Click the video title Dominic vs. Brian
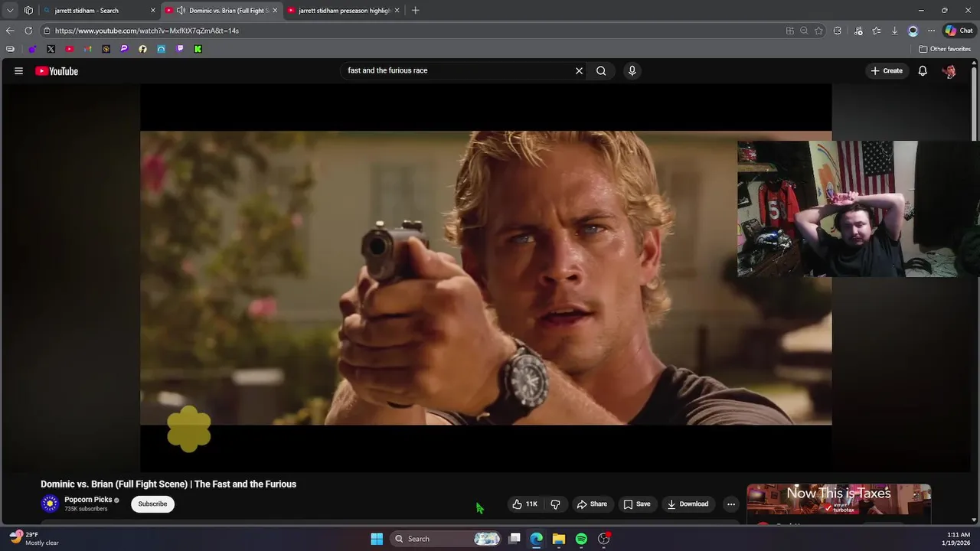The image size is (980, 551). (168, 484)
